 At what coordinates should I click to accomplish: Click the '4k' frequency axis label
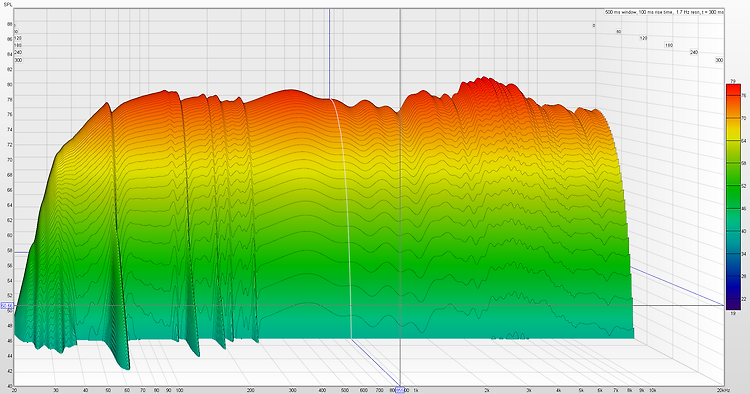(558, 390)
